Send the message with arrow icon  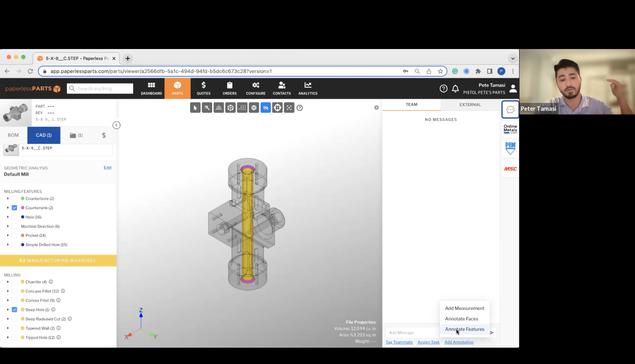coord(492,332)
